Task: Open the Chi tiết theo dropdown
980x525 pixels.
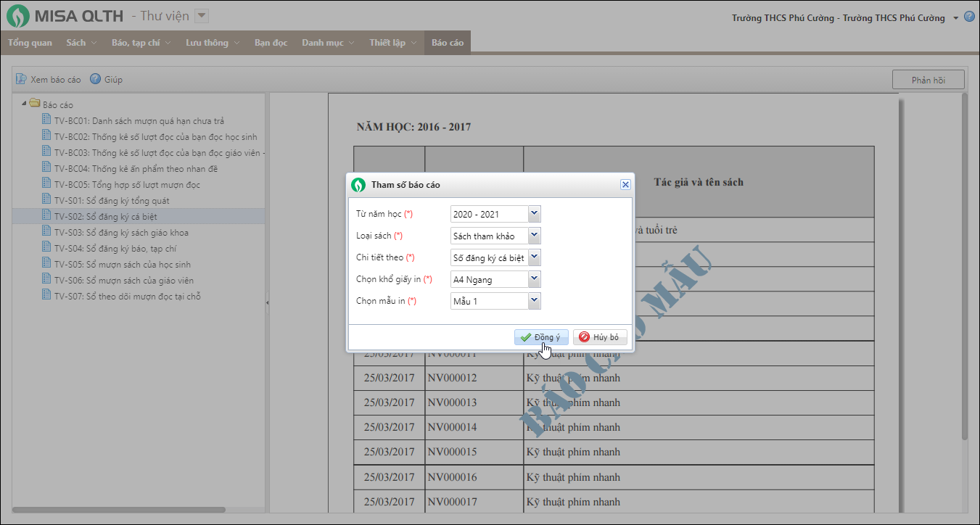Action: 535,257
